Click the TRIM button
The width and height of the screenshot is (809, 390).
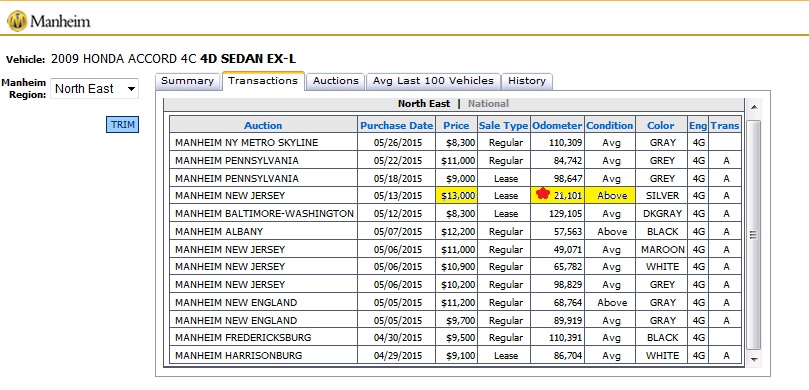pos(122,124)
